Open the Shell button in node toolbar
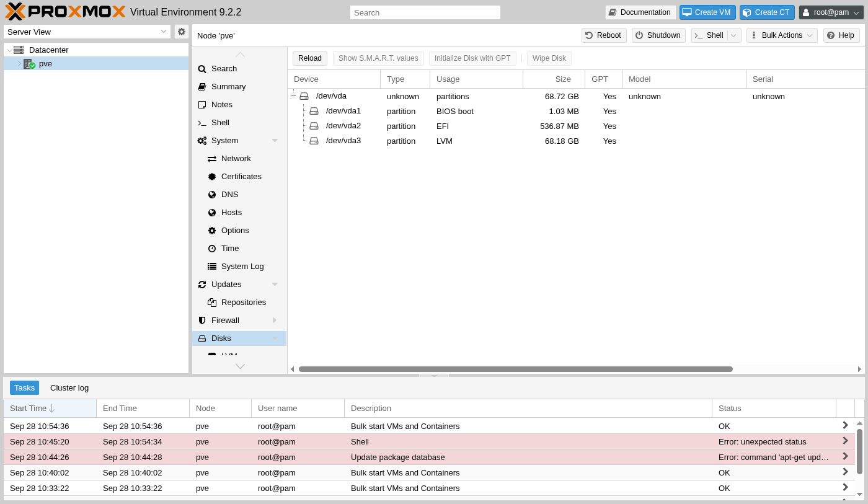This screenshot has width=868, height=504. point(709,35)
